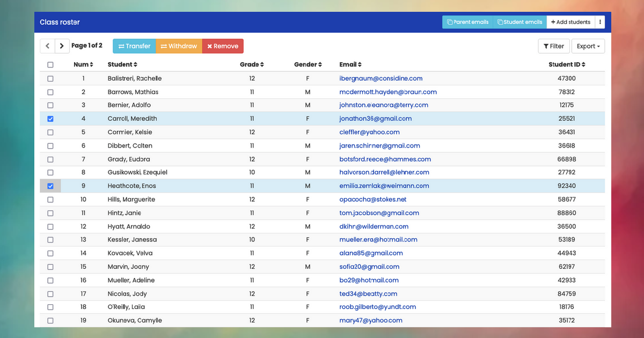
Task: Click student ID 12175
Action: click(567, 105)
